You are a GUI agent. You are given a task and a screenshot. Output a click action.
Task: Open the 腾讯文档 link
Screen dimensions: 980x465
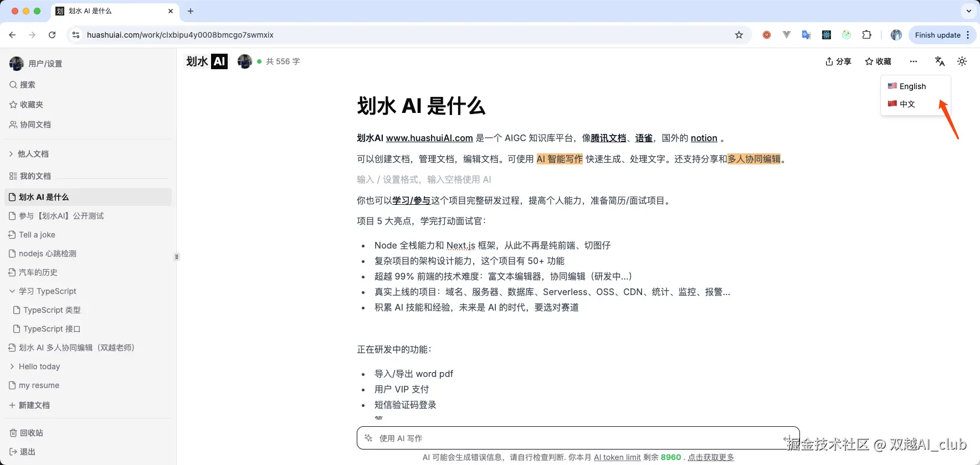608,138
